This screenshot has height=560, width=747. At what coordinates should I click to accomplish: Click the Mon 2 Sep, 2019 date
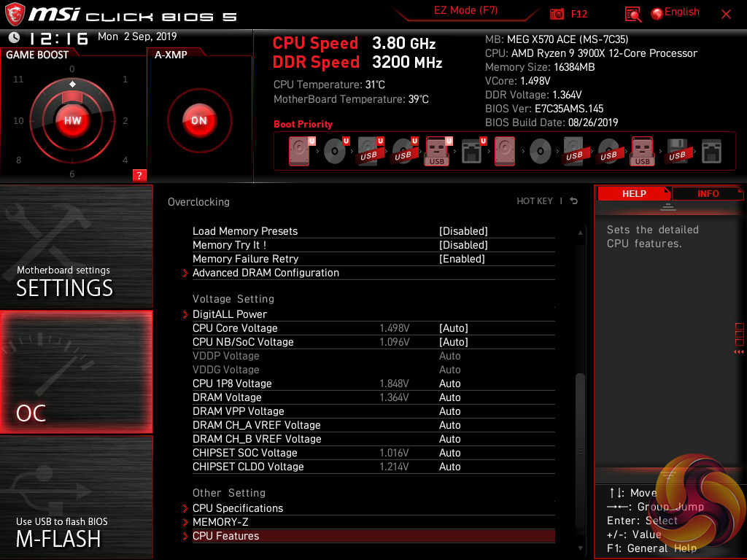(137, 36)
